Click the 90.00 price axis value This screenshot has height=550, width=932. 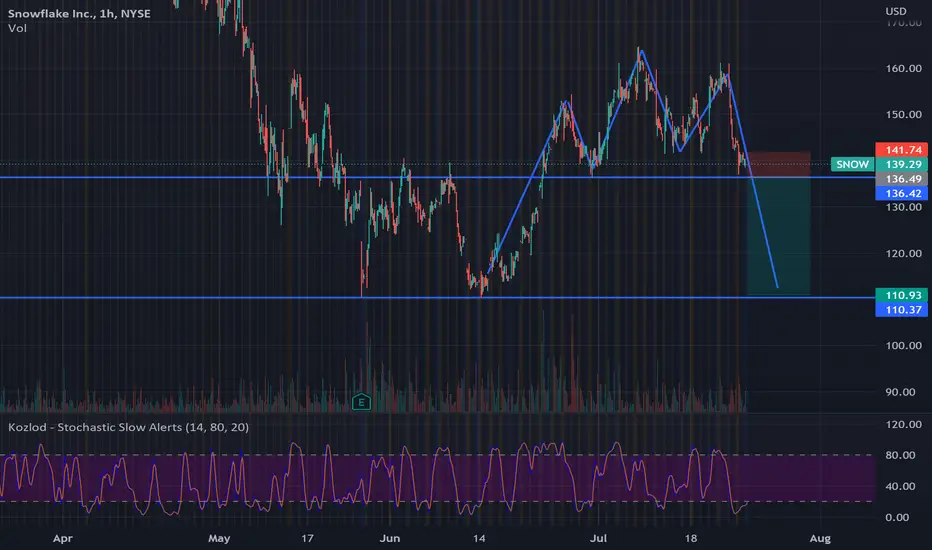pyautogui.click(x=900, y=392)
